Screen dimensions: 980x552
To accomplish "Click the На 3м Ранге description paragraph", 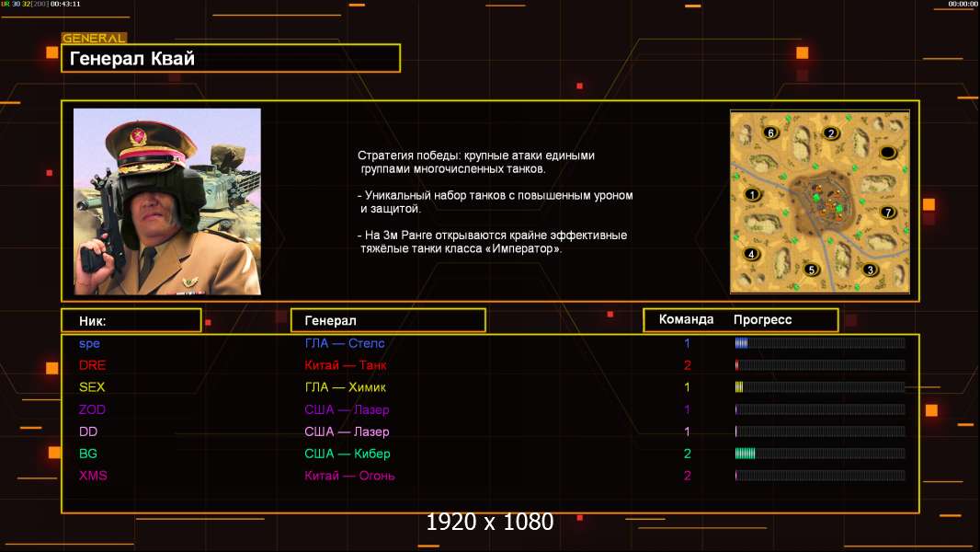I will point(493,242).
